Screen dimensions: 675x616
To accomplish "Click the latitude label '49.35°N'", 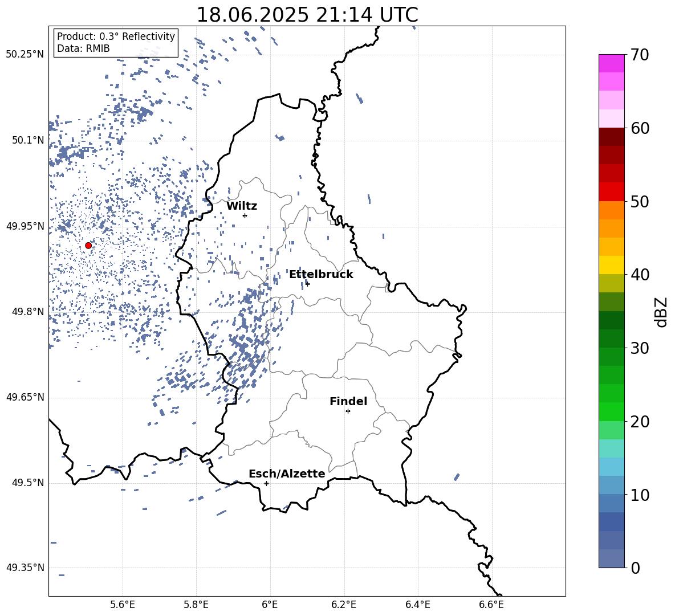I will pos(25,568).
